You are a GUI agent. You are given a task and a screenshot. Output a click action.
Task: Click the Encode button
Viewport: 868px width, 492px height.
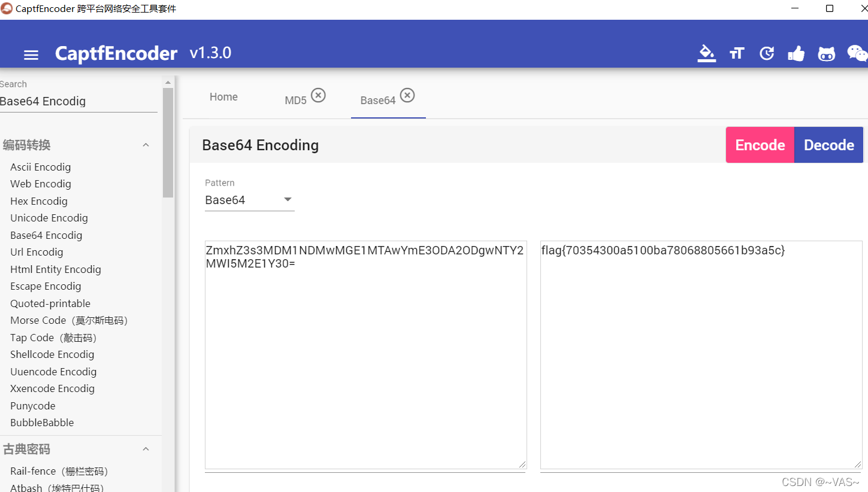pyautogui.click(x=760, y=145)
